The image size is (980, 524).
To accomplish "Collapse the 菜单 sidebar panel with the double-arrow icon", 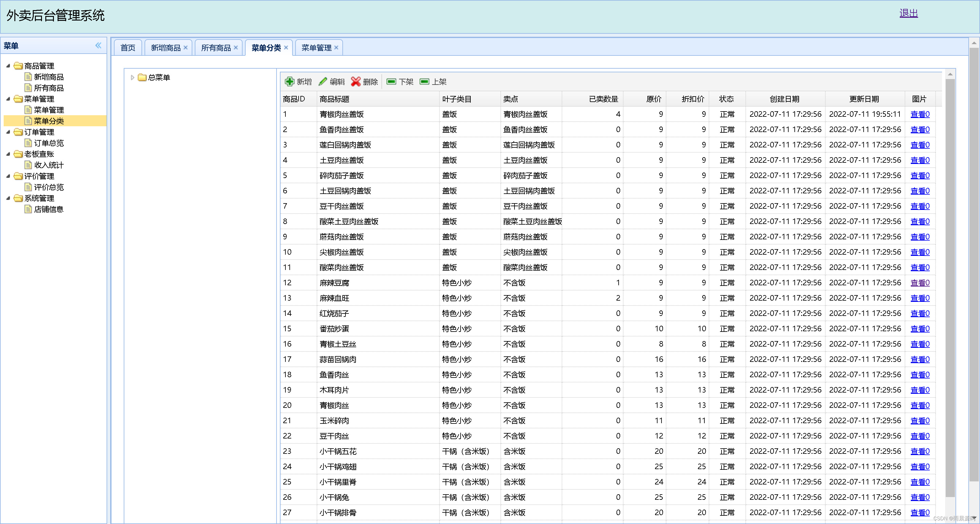I will click(x=99, y=46).
